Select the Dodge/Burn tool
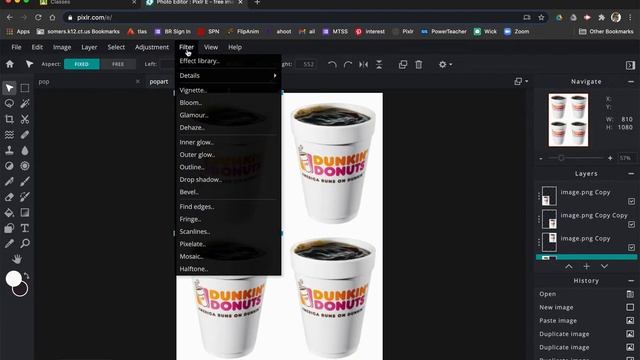The width and height of the screenshot is (640, 360). (9, 166)
